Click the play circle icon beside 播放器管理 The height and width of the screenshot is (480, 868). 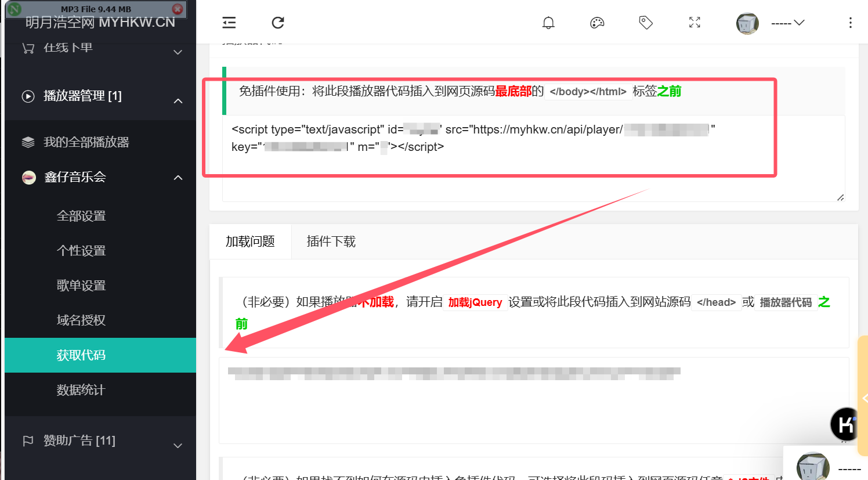[28, 96]
